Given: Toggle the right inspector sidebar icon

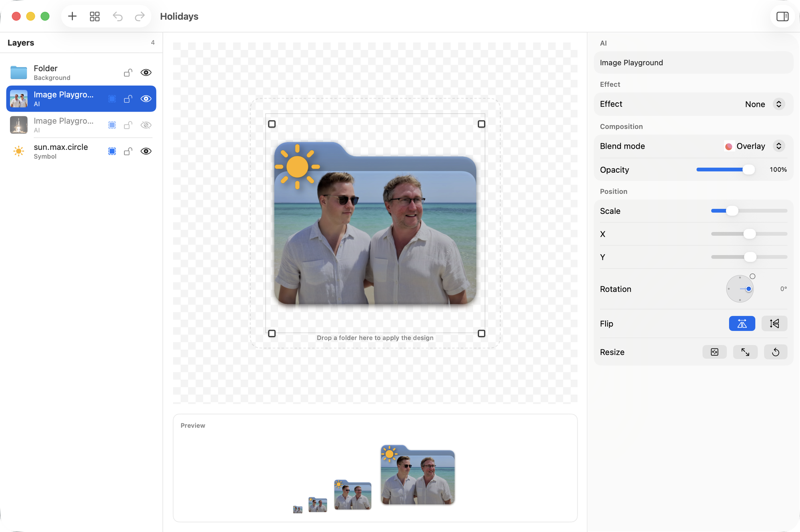Looking at the screenshot, I should (x=782, y=16).
